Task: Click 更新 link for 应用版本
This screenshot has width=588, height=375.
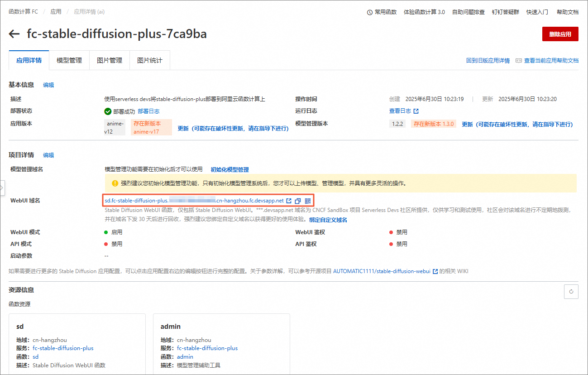Action: point(233,128)
